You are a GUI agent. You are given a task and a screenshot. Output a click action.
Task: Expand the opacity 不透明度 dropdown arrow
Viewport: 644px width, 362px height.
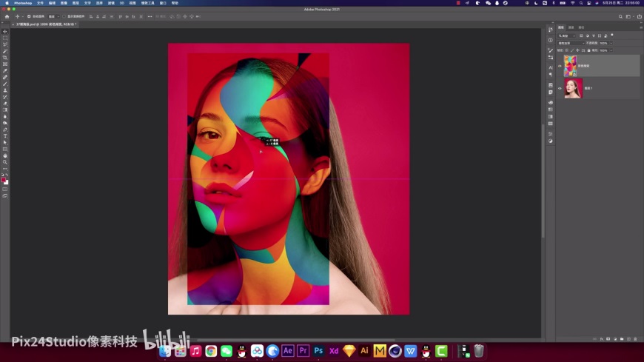[x=610, y=43]
